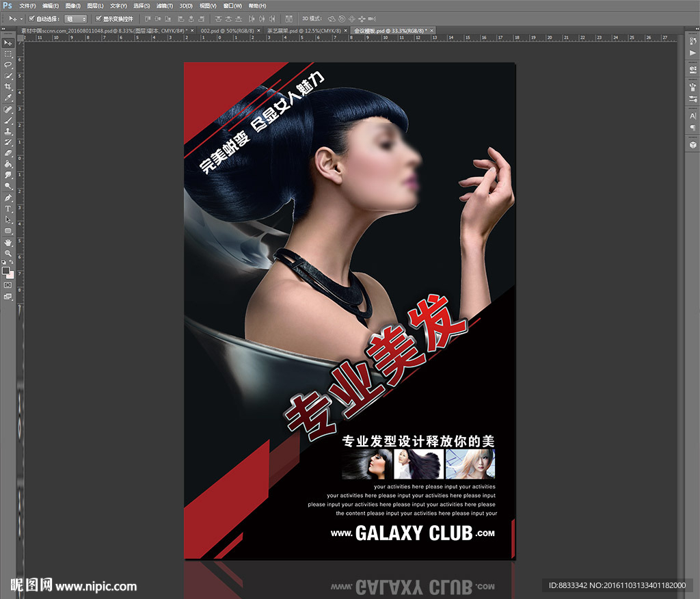The image size is (700, 599).
Task: Select the Brush tool
Action: 8,120
